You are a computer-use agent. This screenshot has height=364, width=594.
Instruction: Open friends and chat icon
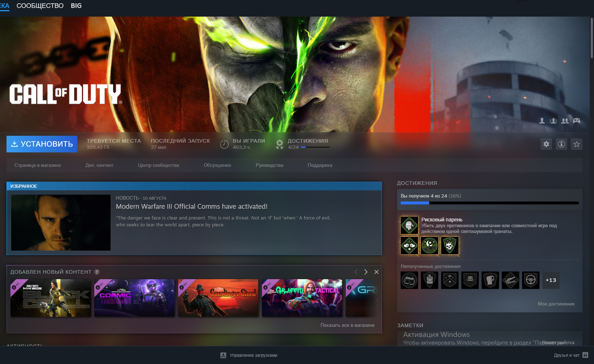tap(585, 355)
